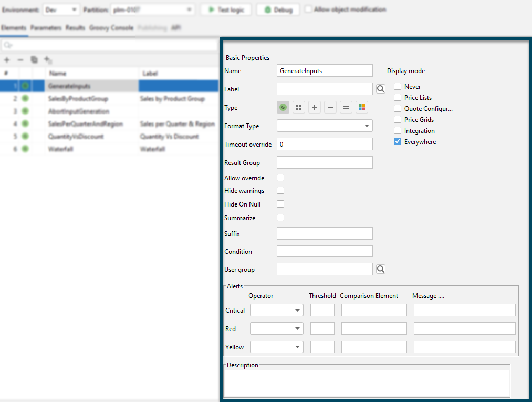532x402 pixels.
Task: Expand the Critical alert Operator dropdown
Action: tap(277, 310)
